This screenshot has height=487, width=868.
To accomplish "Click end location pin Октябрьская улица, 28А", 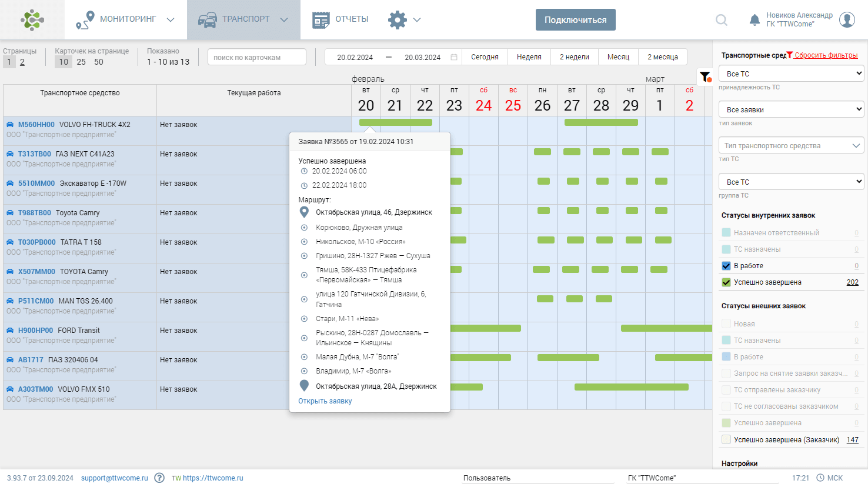I will click(304, 386).
